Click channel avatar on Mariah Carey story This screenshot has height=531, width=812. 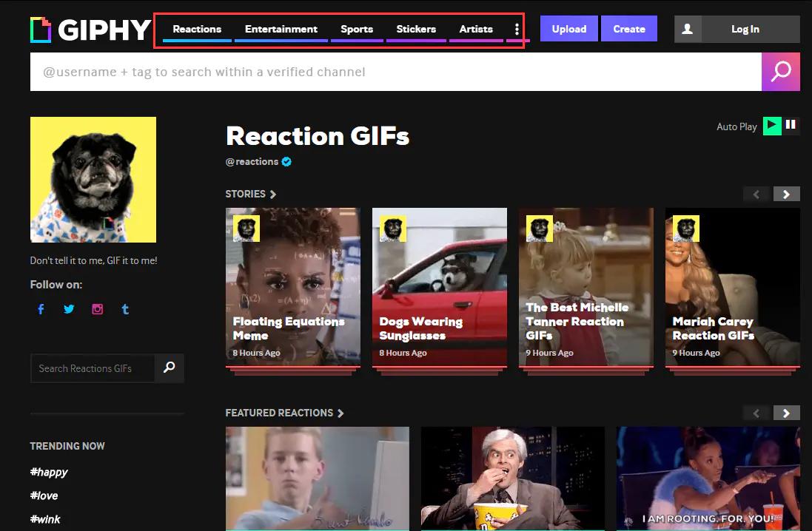point(685,229)
